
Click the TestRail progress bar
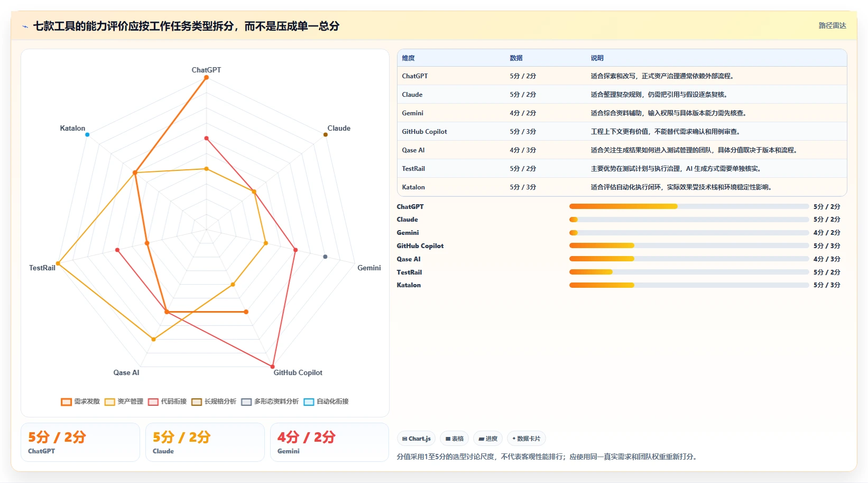coord(689,272)
